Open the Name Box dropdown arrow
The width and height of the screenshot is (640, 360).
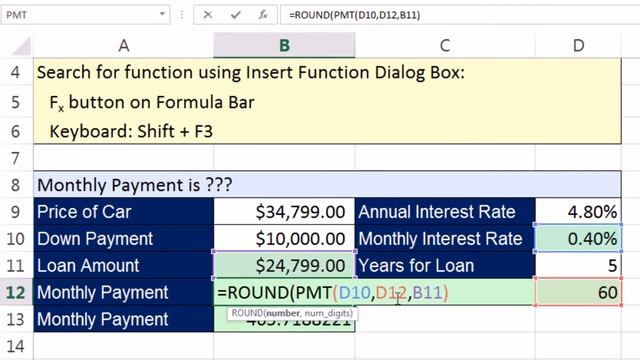[162, 14]
